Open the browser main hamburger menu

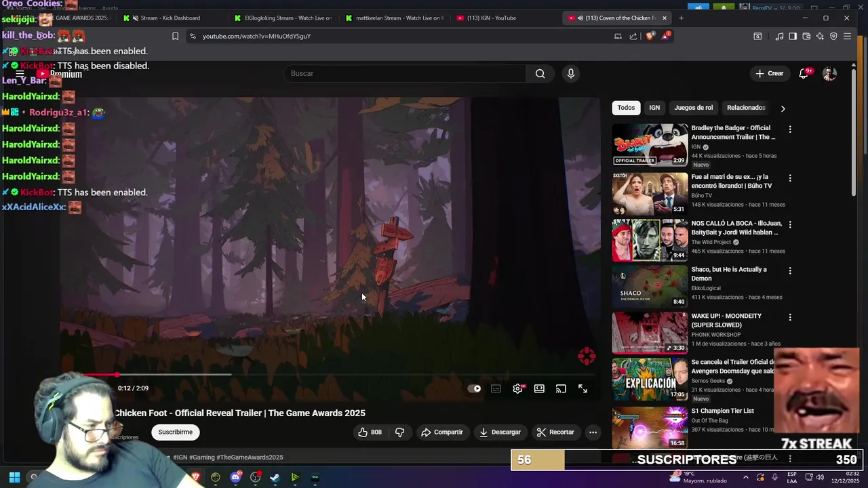[x=847, y=36]
